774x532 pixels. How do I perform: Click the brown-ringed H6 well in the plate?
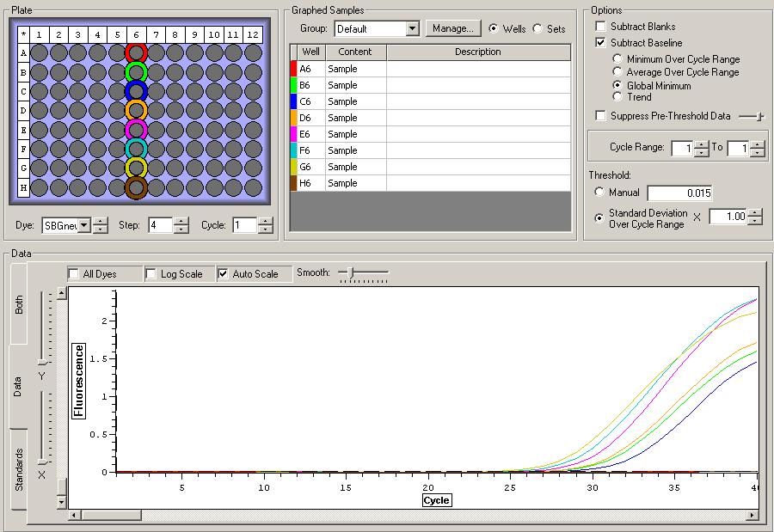click(x=136, y=187)
